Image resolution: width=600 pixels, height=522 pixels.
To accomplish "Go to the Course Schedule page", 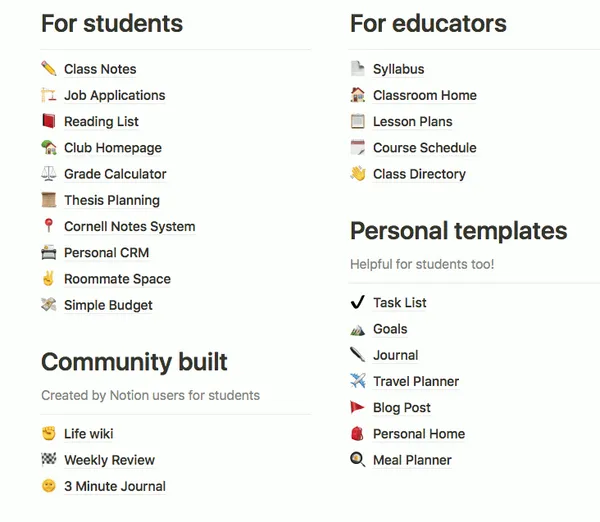I will [x=425, y=148].
